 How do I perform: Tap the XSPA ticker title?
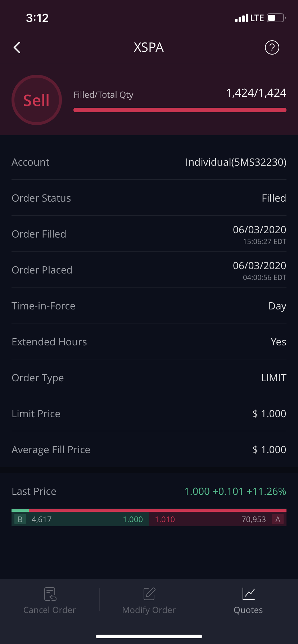149,47
